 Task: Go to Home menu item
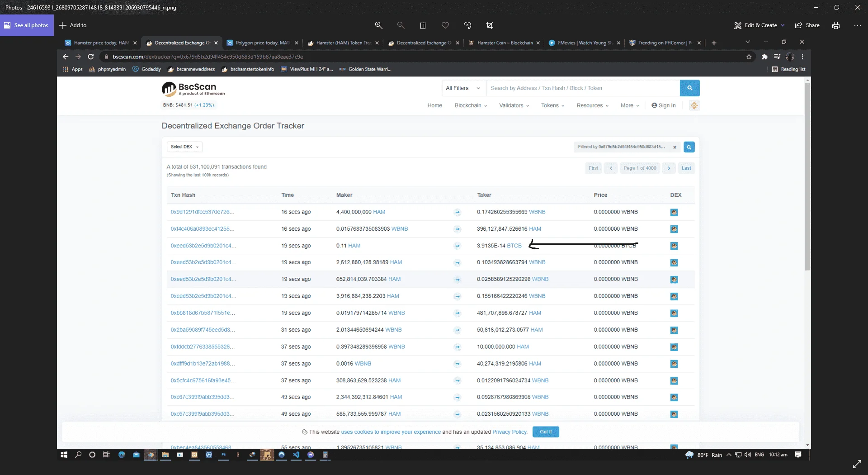(434, 105)
